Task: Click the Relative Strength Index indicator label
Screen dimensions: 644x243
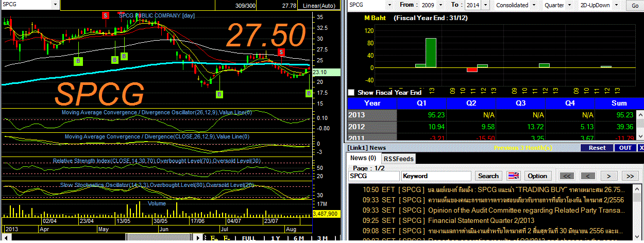Action: pos(157,161)
